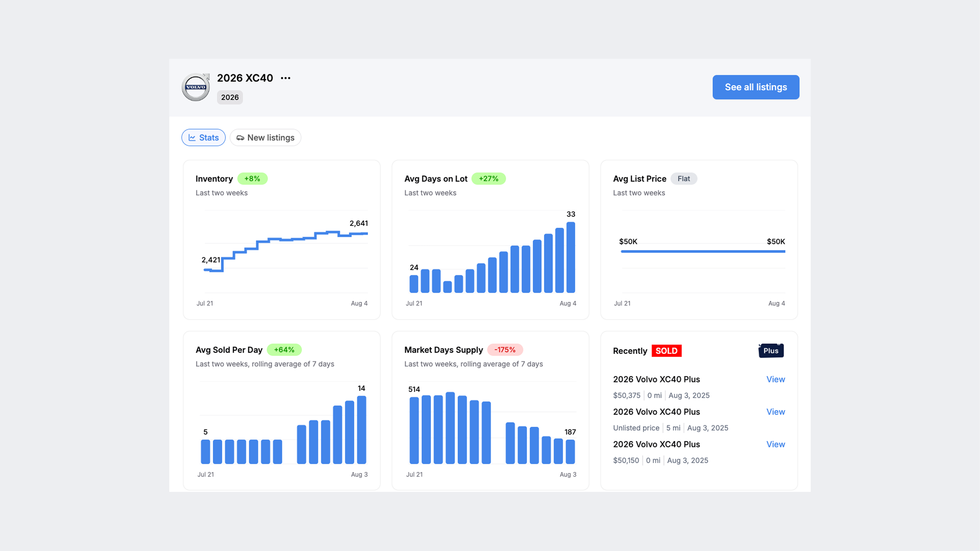The image size is (980, 551).
Task: Click the $50,375 price text
Action: click(x=627, y=396)
